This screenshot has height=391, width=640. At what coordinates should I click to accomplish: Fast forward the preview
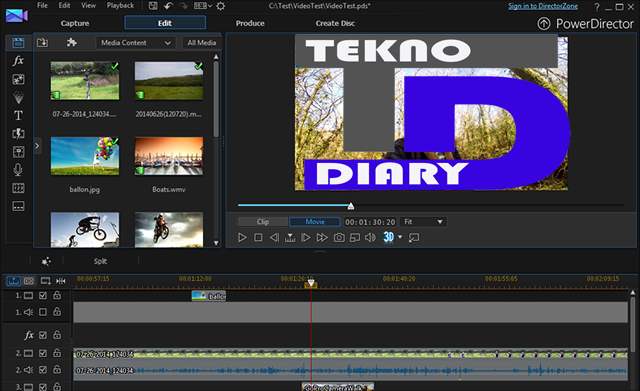322,238
